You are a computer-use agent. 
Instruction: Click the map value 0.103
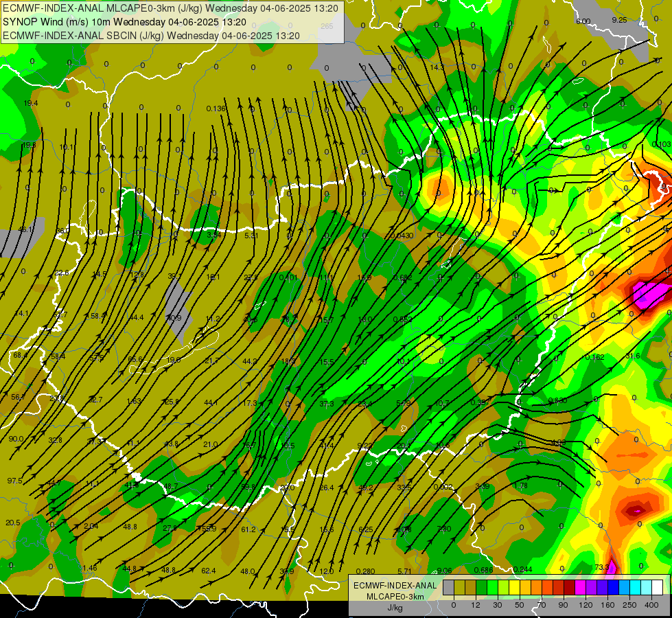pyautogui.click(x=662, y=144)
